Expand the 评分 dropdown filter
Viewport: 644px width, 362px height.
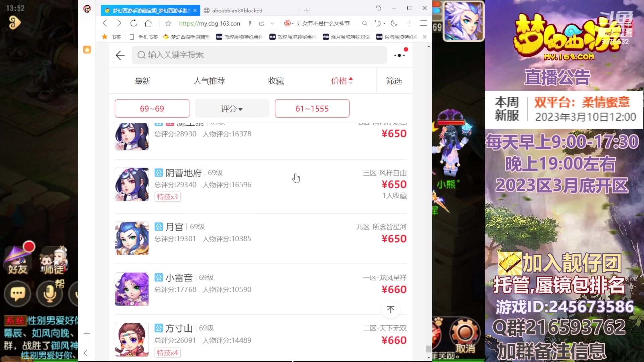pyautogui.click(x=232, y=108)
